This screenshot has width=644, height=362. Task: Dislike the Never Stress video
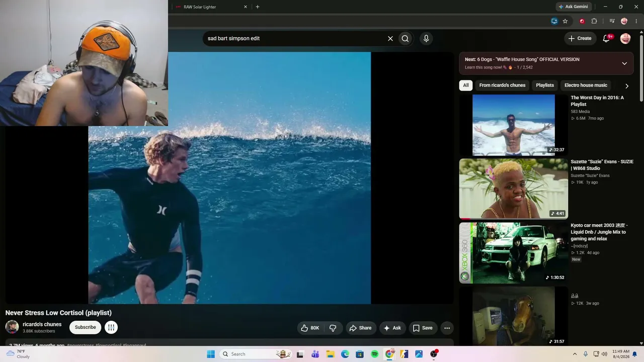pyautogui.click(x=333, y=328)
